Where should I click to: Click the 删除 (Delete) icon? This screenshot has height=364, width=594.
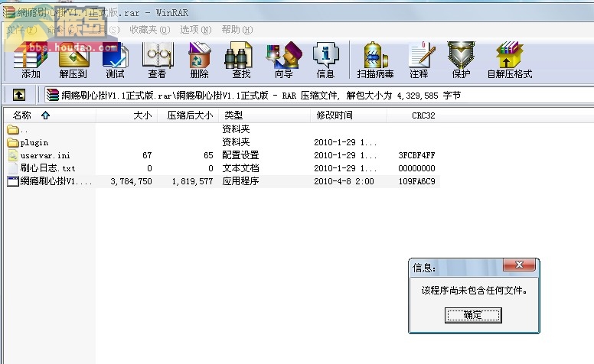(199, 60)
